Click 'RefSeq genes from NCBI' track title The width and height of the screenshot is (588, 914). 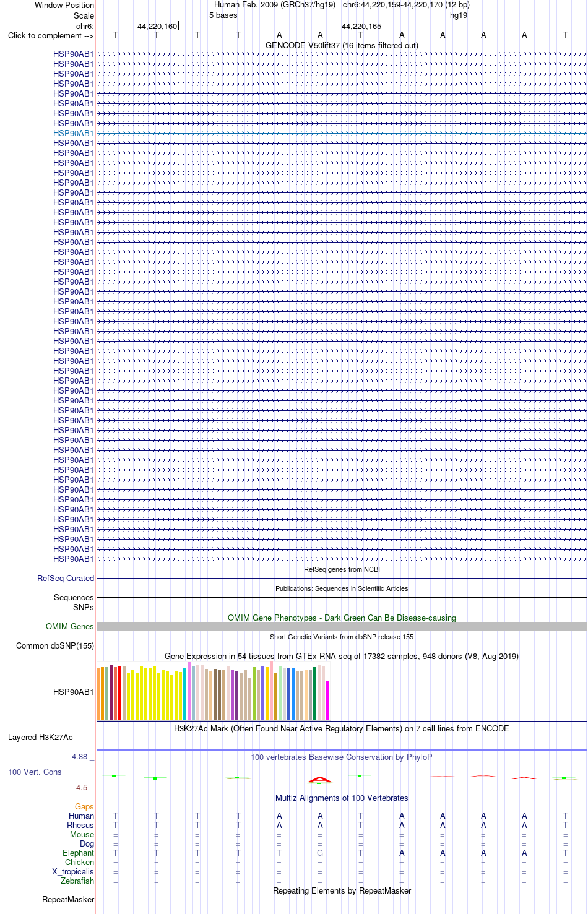point(342,569)
